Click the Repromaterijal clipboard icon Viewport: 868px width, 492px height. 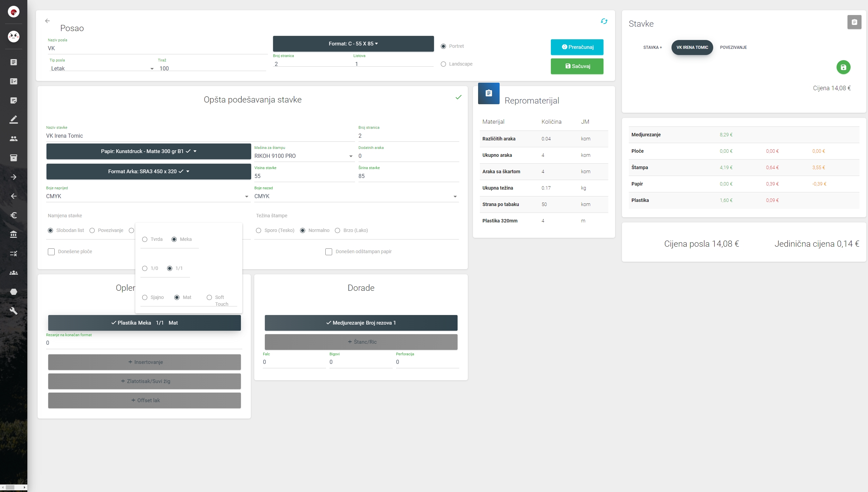click(x=489, y=93)
